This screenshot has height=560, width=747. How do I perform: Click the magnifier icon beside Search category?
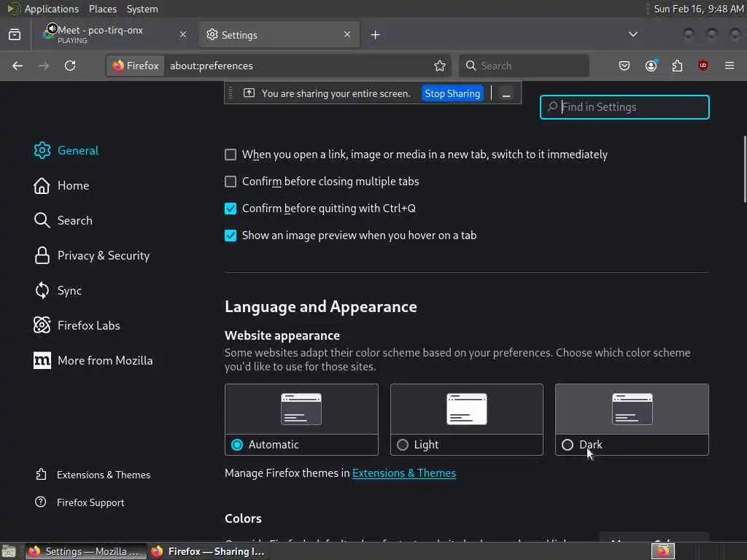click(42, 220)
